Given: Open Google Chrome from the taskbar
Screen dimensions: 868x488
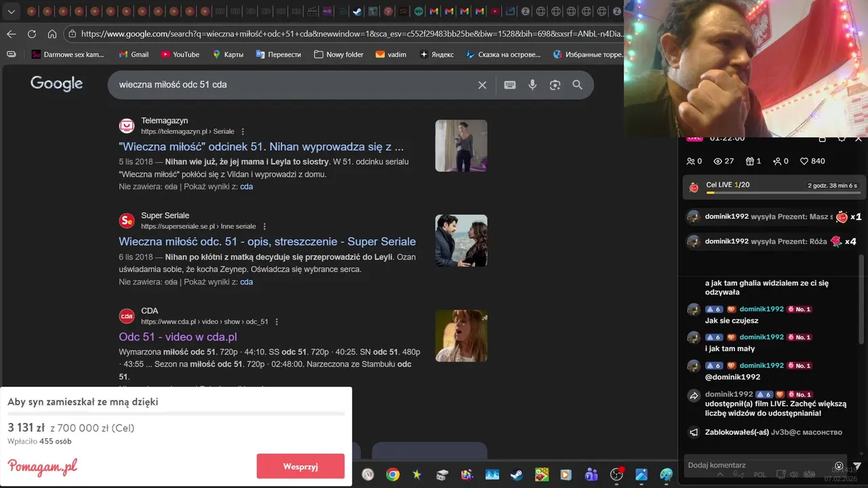Looking at the screenshot, I should (x=393, y=474).
